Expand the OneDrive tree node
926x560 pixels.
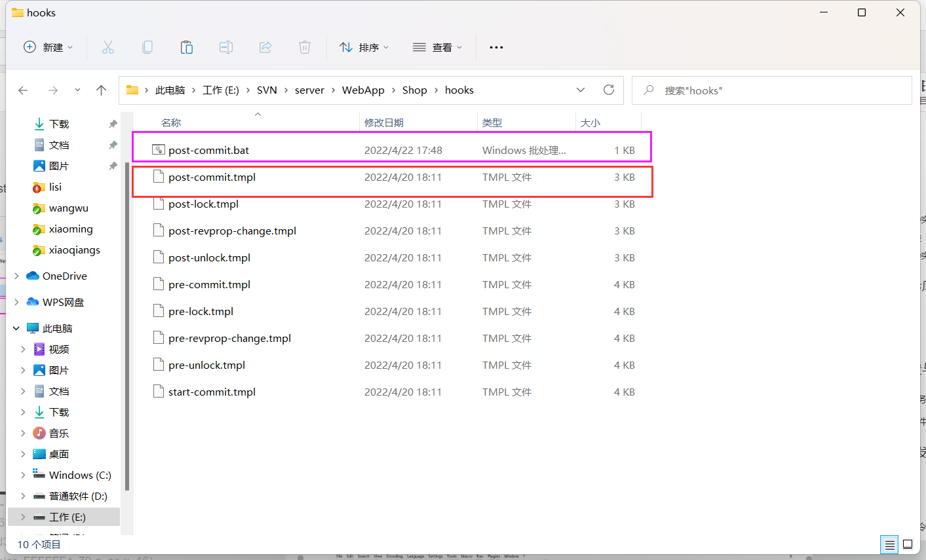(16, 276)
